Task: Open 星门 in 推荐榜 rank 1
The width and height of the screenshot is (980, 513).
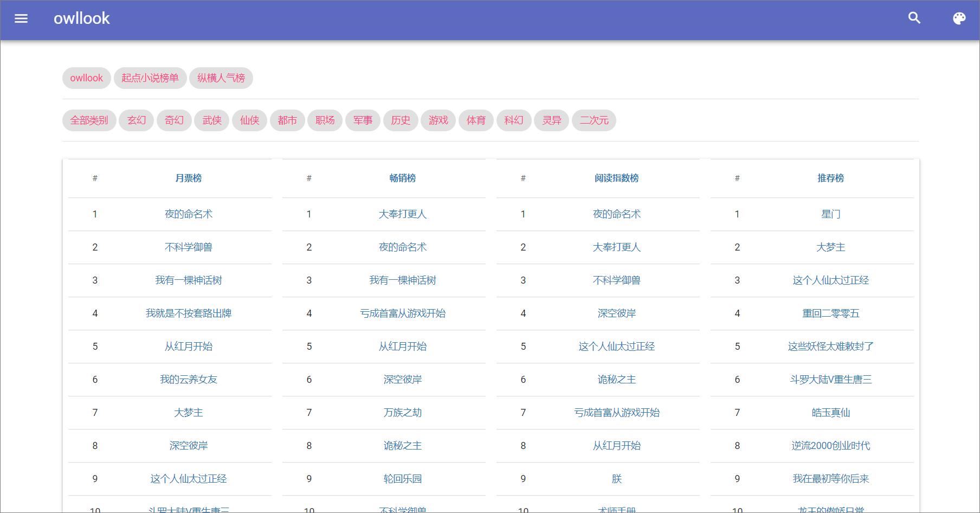Action: coord(831,214)
